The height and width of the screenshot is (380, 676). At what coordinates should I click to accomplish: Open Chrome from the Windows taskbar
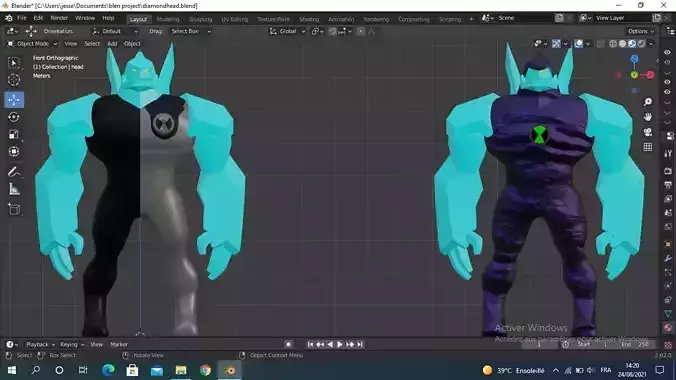coord(205,370)
